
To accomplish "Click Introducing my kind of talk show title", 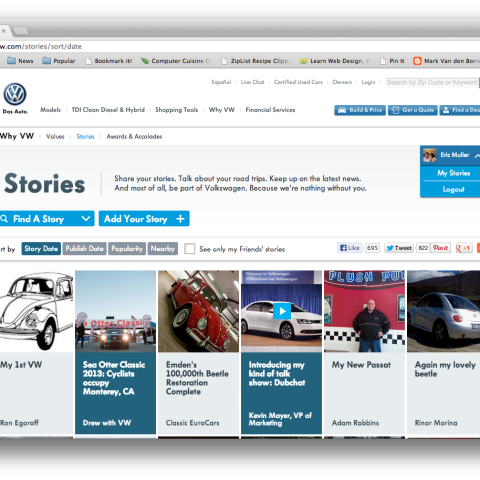I will (x=277, y=374).
